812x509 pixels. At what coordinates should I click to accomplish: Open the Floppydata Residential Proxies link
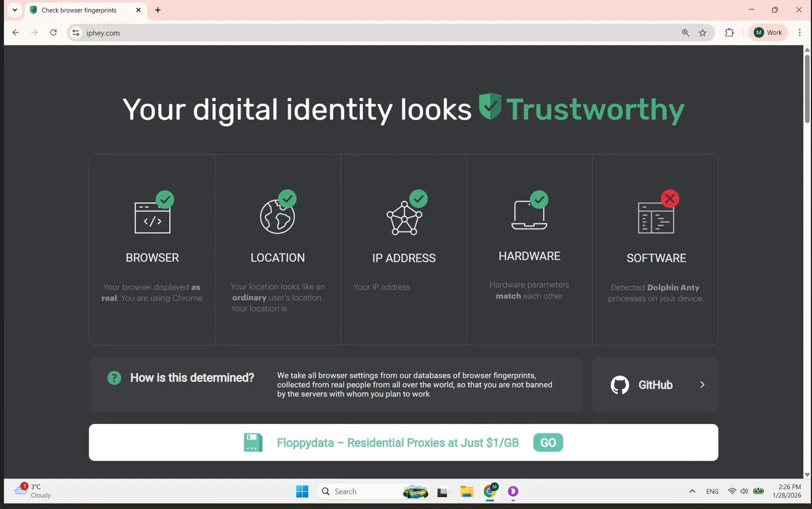click(398, 443)
